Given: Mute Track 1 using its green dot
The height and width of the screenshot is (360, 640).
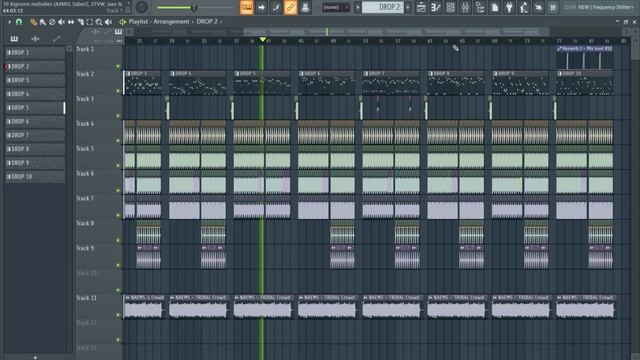Looking at the screenshot, I should 118,66.
